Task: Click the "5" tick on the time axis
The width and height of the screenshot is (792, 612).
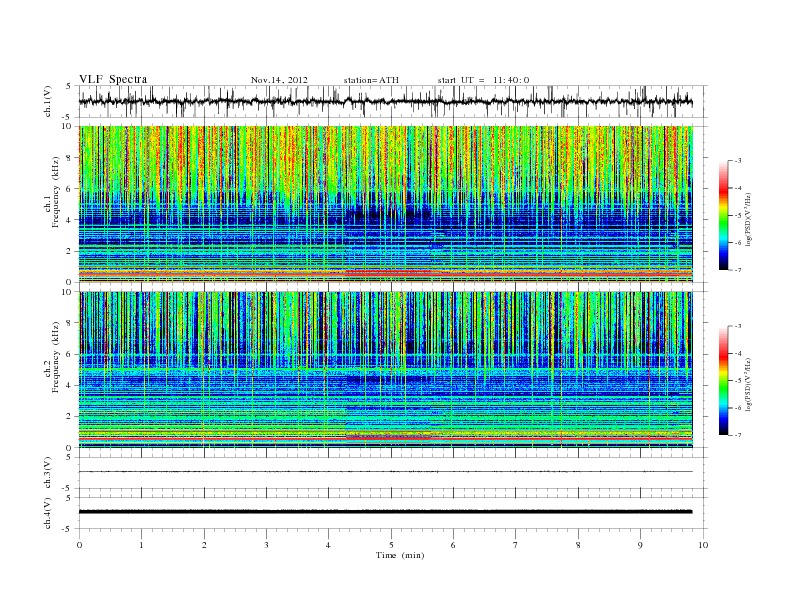Action: tap(391, 545)
